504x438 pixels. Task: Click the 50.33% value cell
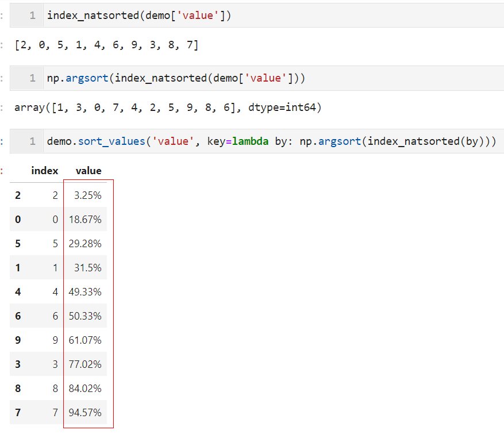pyautogui.click(x=85, y=316)
